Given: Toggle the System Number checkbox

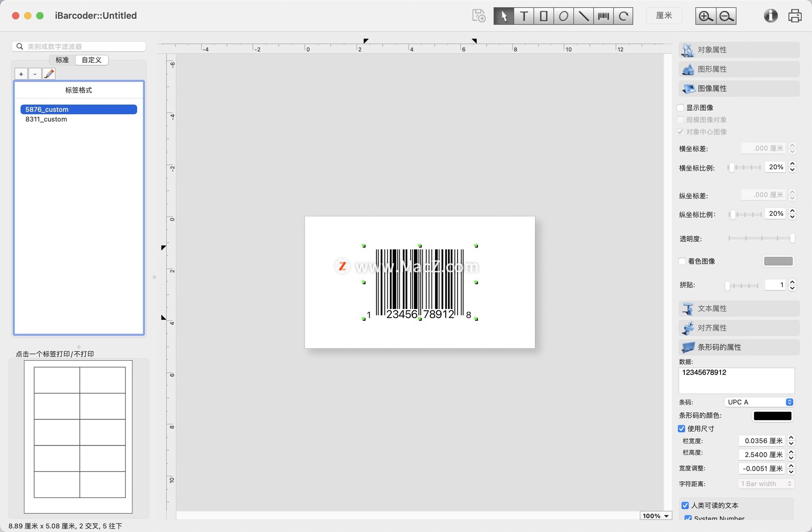Looking at the screenshot, I should click(688, 518).
